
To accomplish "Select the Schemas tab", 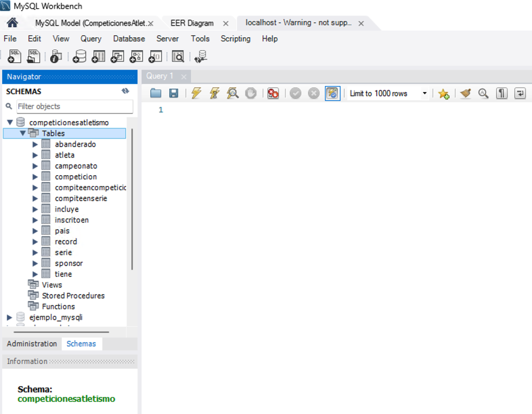I will pyautogui.click(x=81, y=344).
